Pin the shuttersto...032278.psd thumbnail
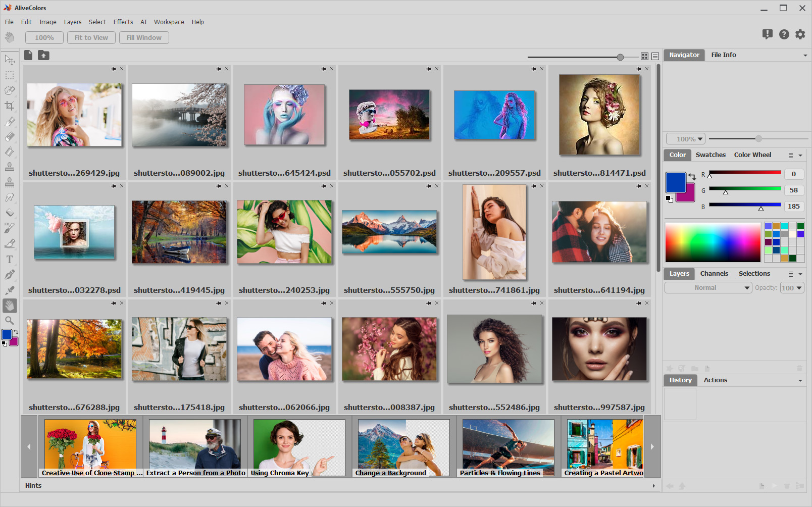812x507 pixels. (114, 186)
